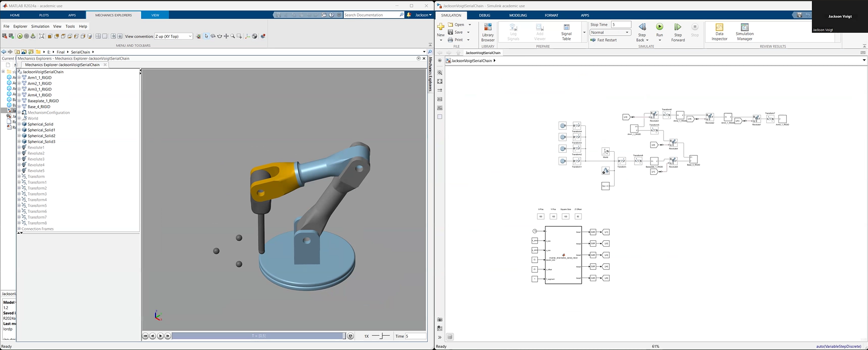
Task: Open the Signal Table
Action: point(566,32)
